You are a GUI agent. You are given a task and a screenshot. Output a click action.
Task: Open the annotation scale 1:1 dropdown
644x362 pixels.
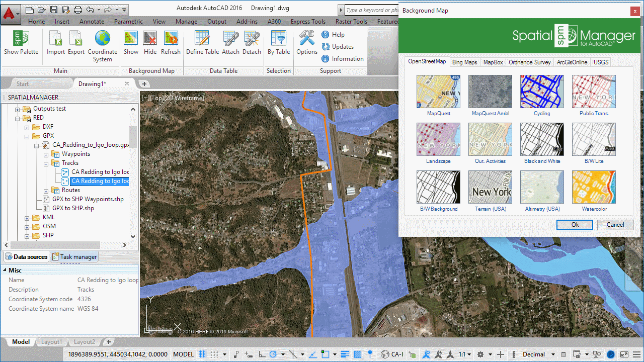466,354
